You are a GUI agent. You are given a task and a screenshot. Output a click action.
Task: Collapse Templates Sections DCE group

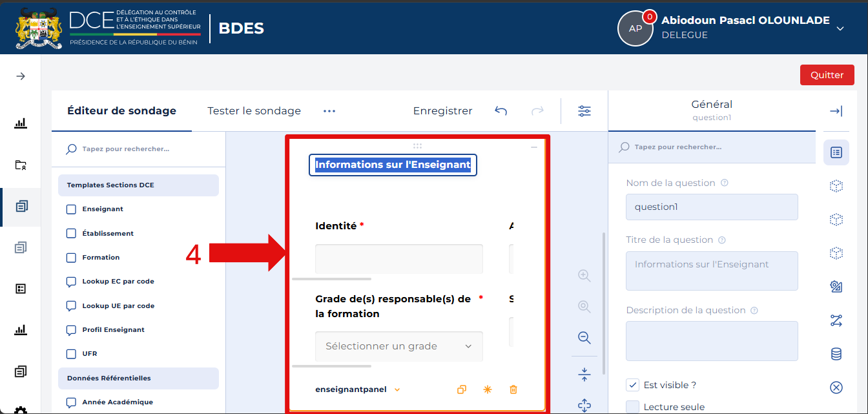click(138, 185)
